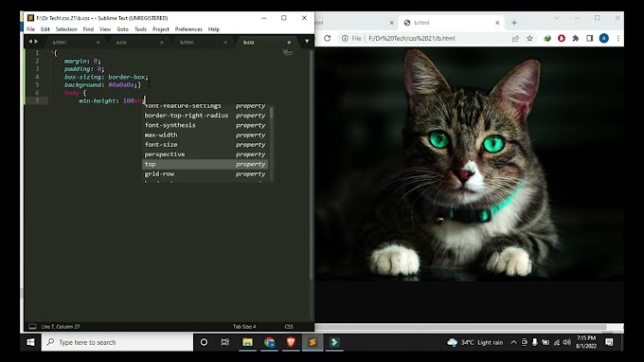Open File Explorer from the taskbar
The width and height of the screenshot is (644, 362).
[x=247, y=342]
